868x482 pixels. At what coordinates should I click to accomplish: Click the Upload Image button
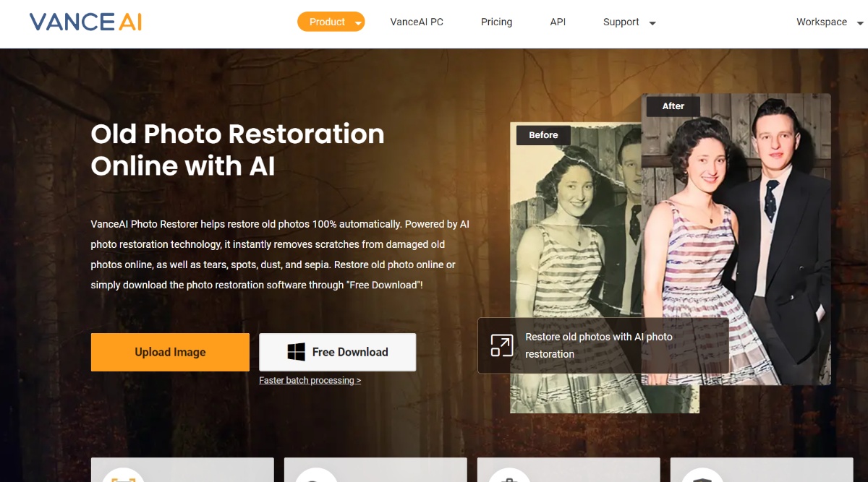tap(170, 352)
